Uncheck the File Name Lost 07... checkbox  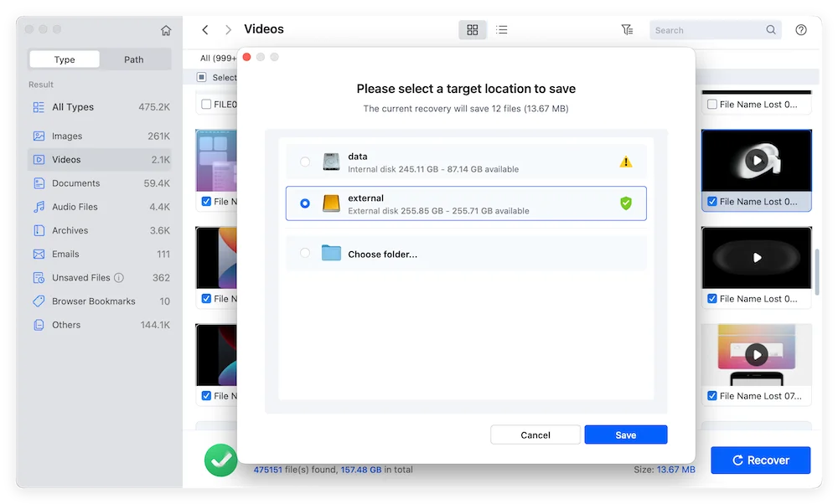[711, 396]
